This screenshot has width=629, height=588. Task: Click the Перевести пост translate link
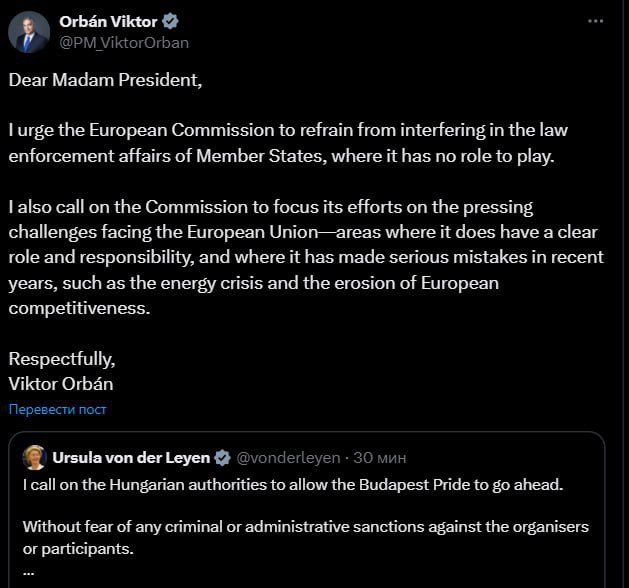pyautogui.click(x=57, y=409)
